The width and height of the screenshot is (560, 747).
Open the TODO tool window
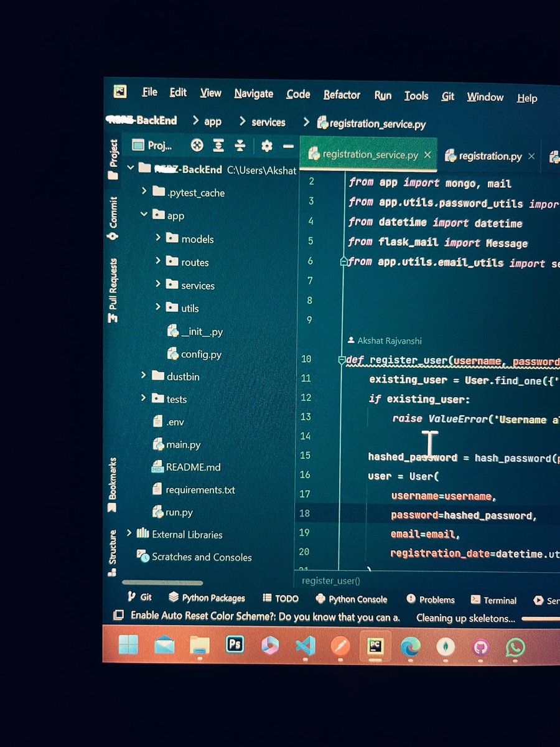point(280,598)
